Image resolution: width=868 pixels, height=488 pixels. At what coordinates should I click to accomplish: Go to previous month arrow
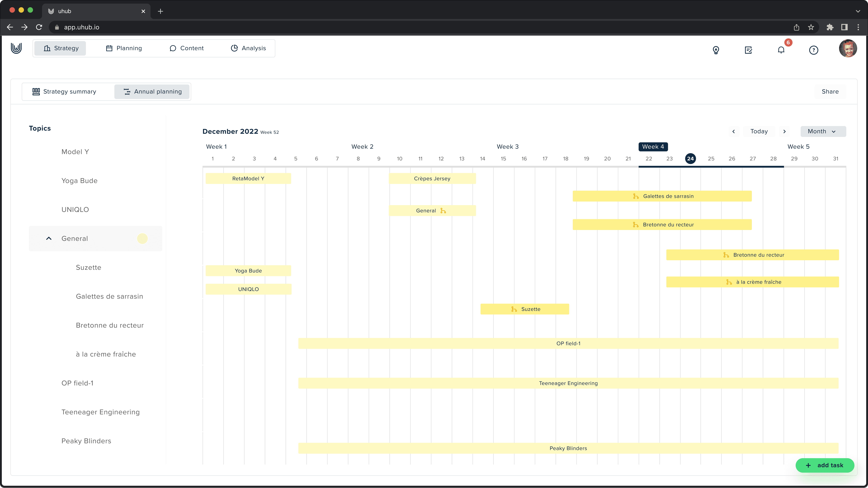(734, 131)
